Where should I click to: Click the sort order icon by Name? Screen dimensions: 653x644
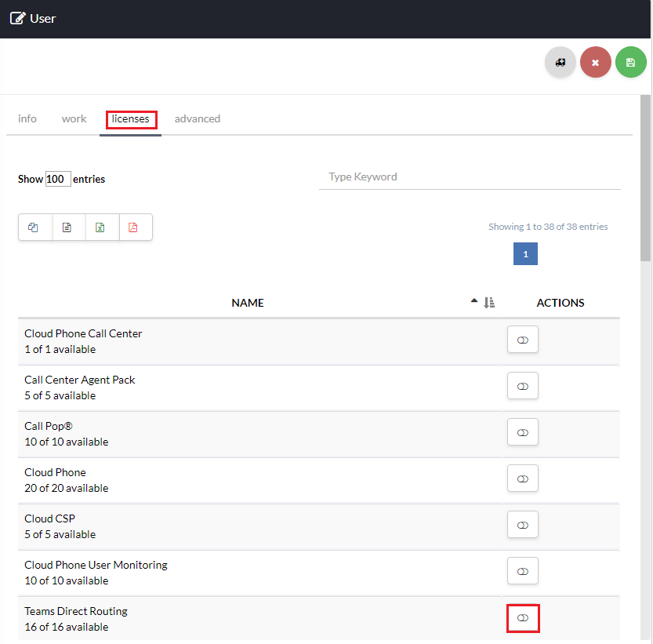pos(489,303)
